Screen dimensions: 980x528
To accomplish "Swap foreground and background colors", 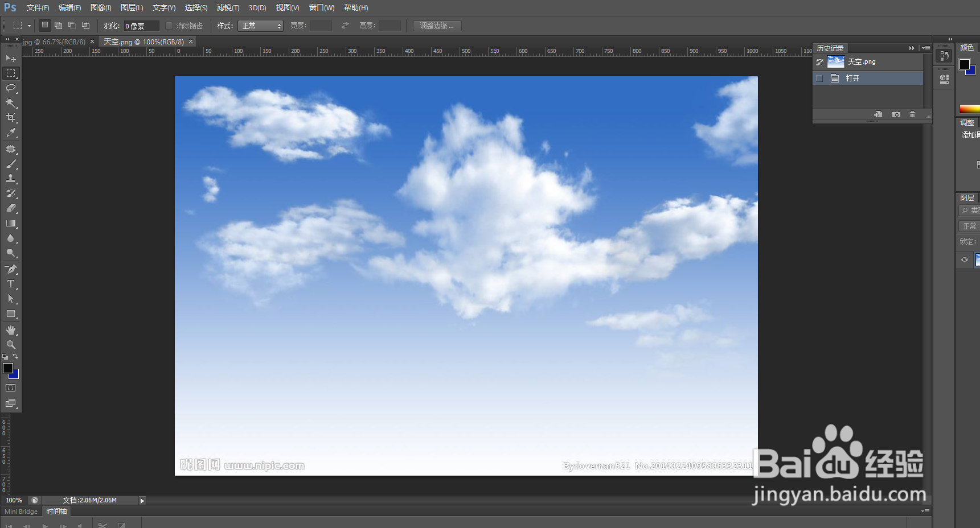I will coord(15,356).
